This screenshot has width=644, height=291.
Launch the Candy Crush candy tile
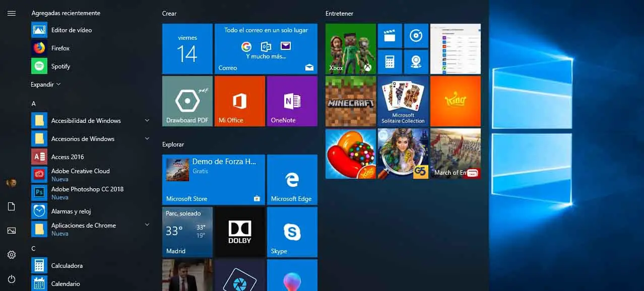(x=351, y=154)
